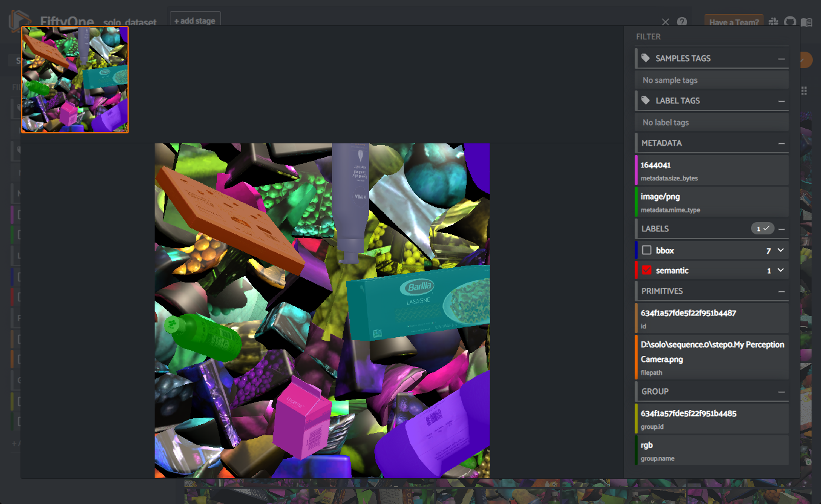This screenshot has height=504, width=821.
Task: Open the GitHub repository icon
Action: coord(790,22)
